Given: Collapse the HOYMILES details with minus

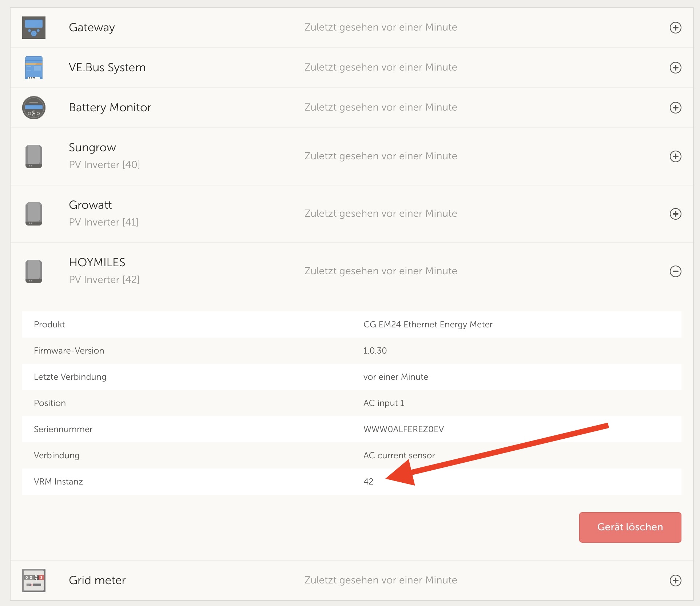Looking at the screenshot, I should tap(675, 271).
